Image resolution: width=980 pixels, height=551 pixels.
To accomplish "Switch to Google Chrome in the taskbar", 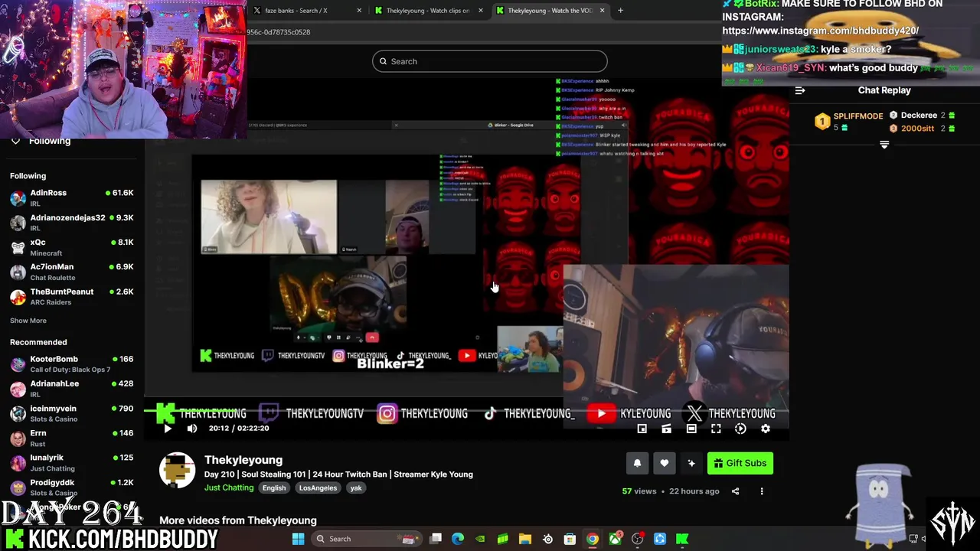I will [593, 539].
